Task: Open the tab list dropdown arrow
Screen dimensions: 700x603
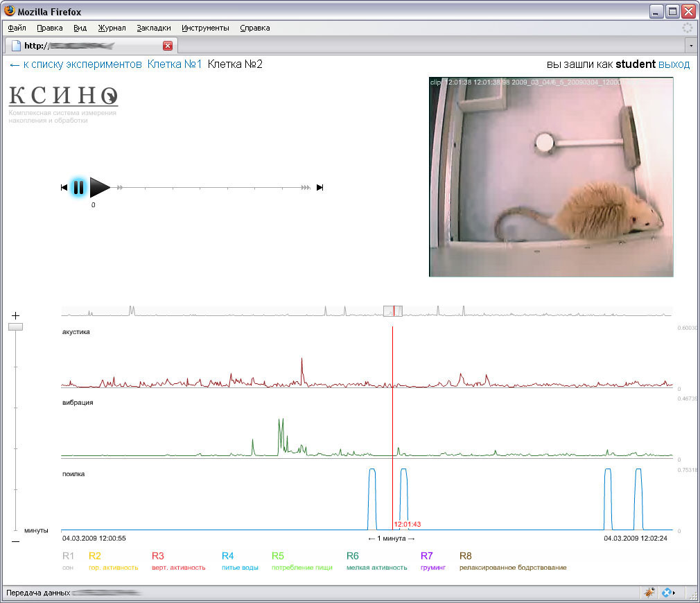Action: 691,46
